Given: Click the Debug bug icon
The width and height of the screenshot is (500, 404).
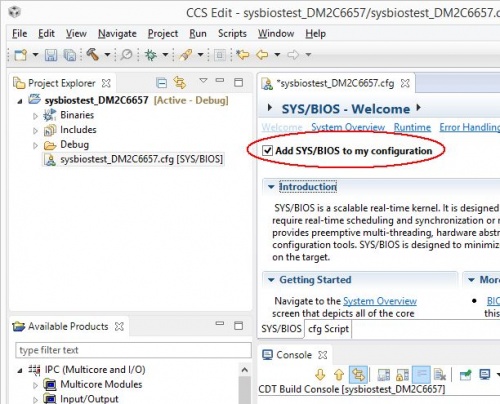Looking at the screenshot, I should [x=151, y=54].
